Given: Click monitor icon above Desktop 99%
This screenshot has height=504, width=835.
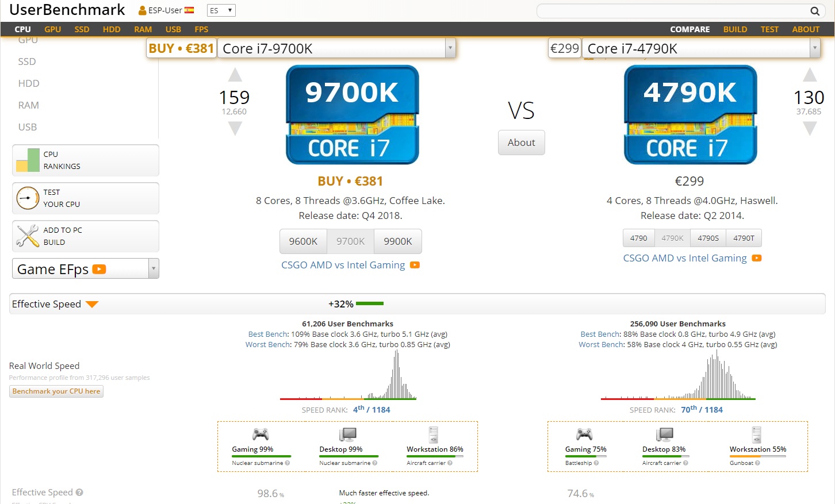Looking at the screenshot, I should [347, 434].
